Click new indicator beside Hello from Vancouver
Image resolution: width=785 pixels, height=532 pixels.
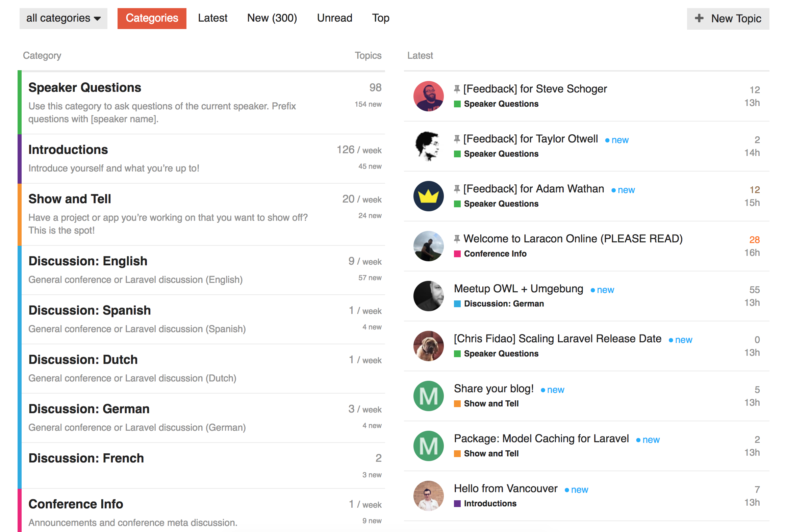click(x=576, y=489)
